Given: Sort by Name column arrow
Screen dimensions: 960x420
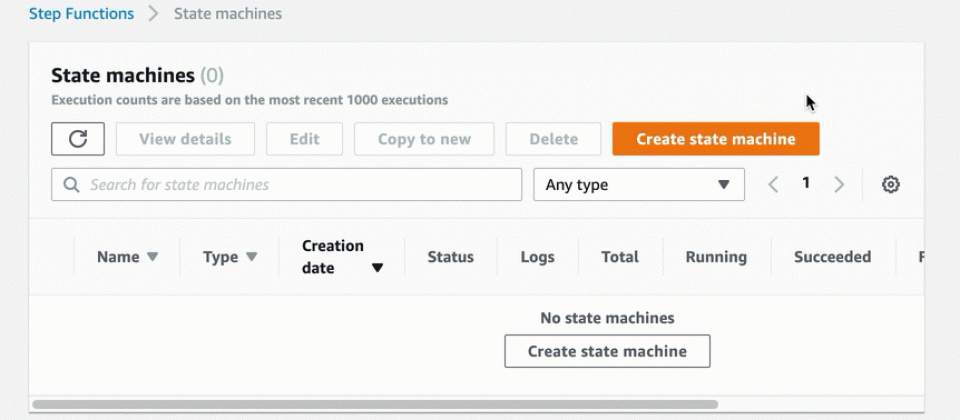Looking at the screenshot, I should 152,257.
